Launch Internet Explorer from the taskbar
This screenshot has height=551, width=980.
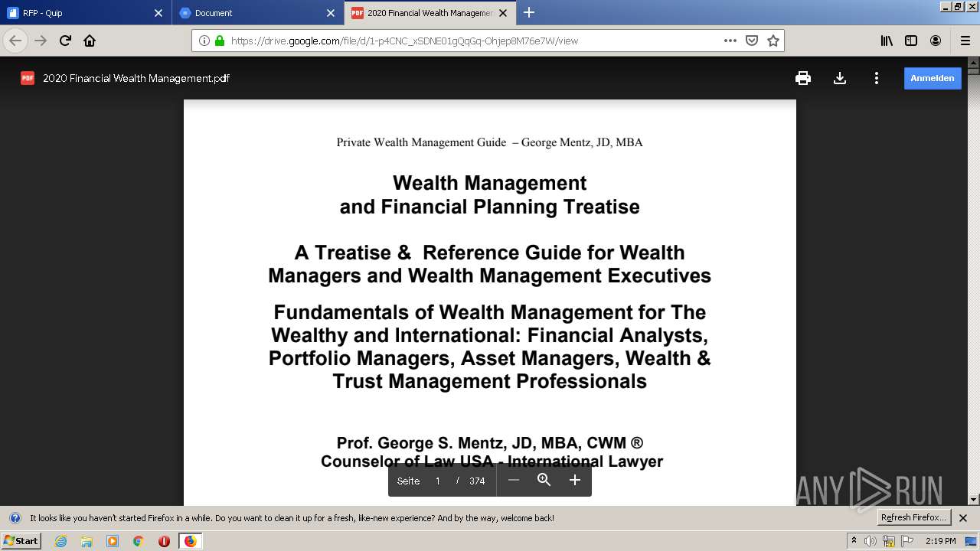click(61, 541)
